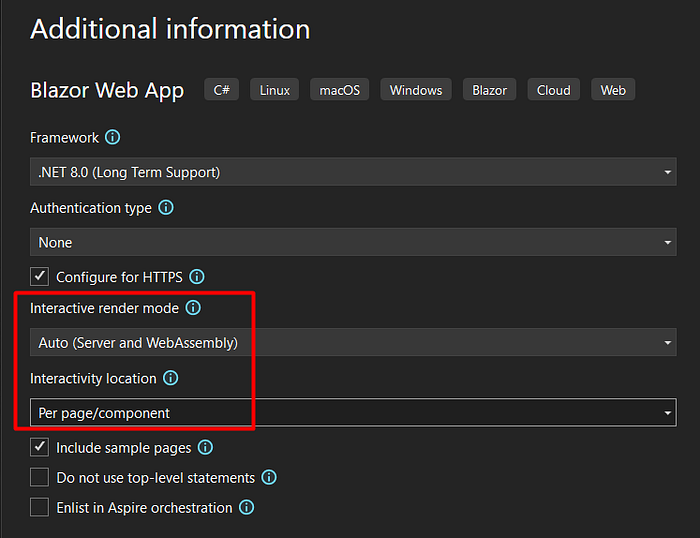Image resolution: width=700 pixels, height=538 pixels.
Task: Open the Authentication type None dropdown
Action: coord(353,242)
